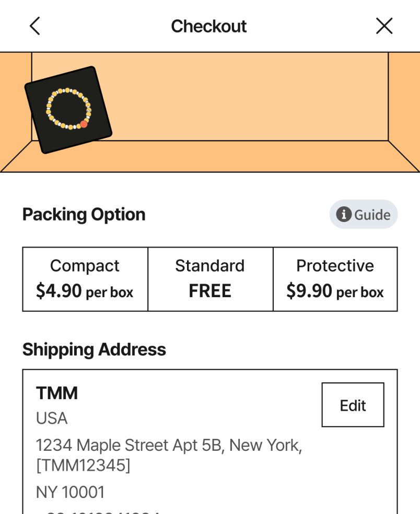Open the packing Guide
This screenshot has width=420, height=514.
[x=364, y=214]
